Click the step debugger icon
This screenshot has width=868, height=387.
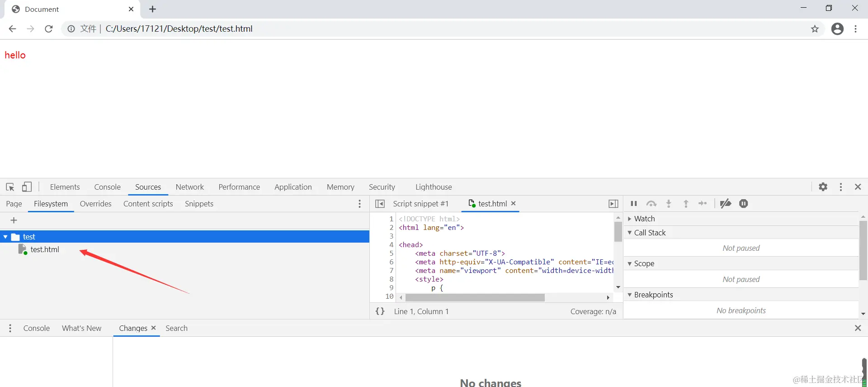pos(703,204)
